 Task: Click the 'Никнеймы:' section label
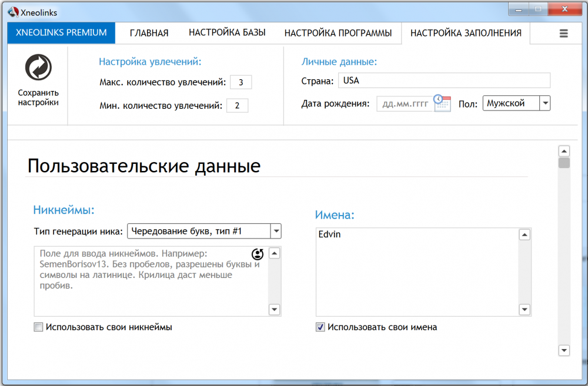pos(64,210)
